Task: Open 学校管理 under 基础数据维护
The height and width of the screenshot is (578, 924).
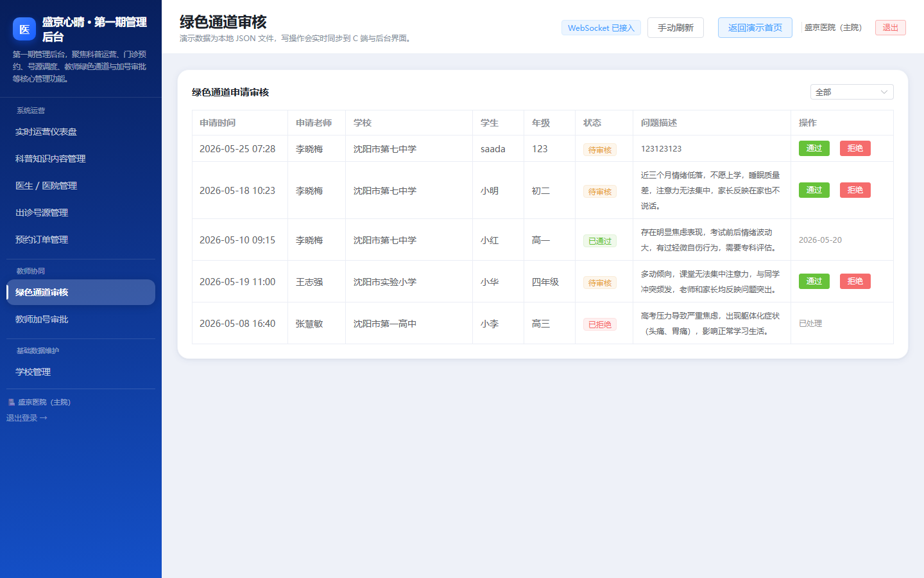Action: (x=81, y=372)
